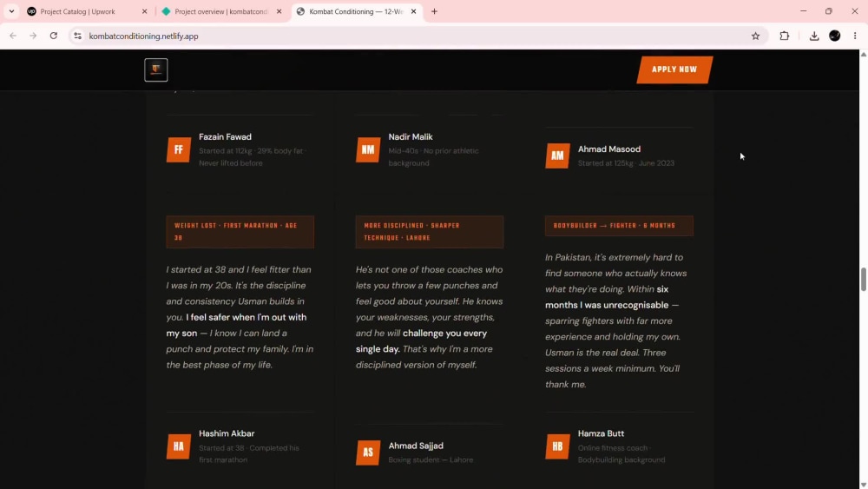Click the scrollbar up arrow
Image resolution: width=868 pixels, height=489 pixels.
[863, 54]
